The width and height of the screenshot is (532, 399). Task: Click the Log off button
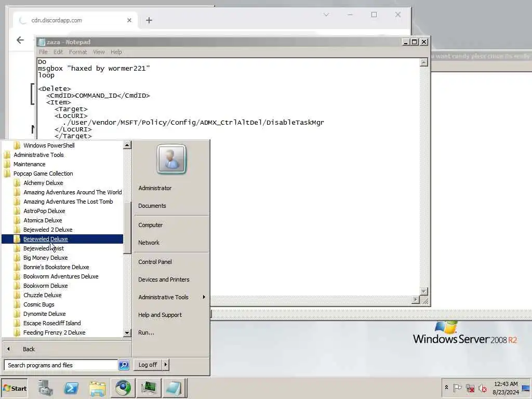point(148,365)
